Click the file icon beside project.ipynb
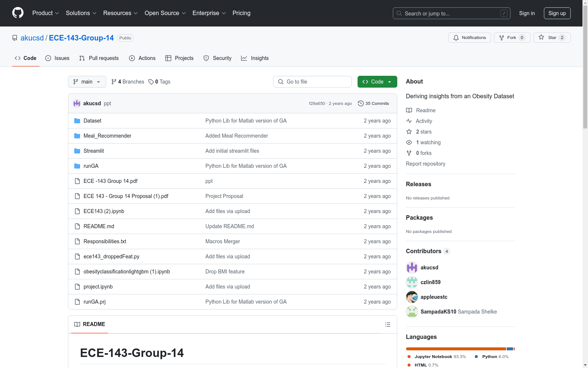The width and height of the screenshot is (588, 368). [x=77, y=287]
